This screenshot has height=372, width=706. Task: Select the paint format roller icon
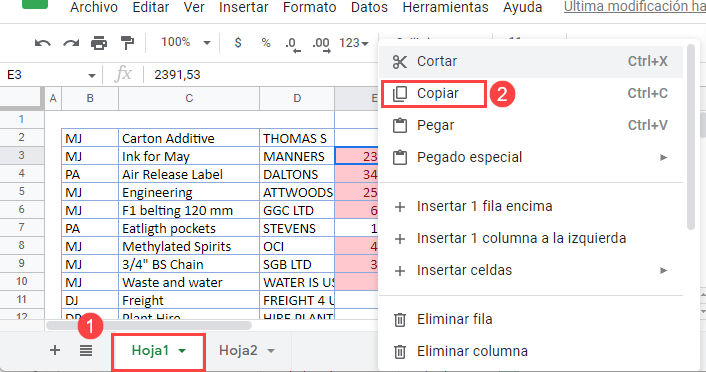pyautogui.click(x=127, y=43)
